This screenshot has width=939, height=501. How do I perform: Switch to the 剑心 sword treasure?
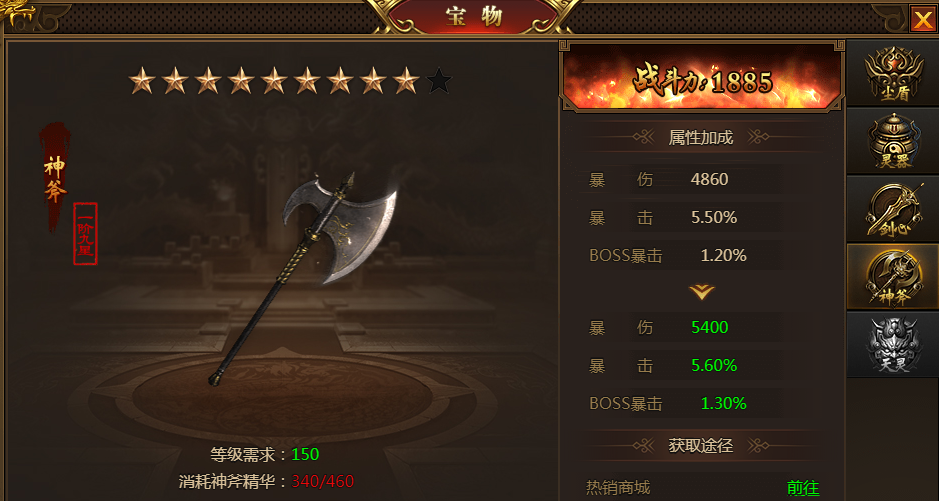[892, 209]
